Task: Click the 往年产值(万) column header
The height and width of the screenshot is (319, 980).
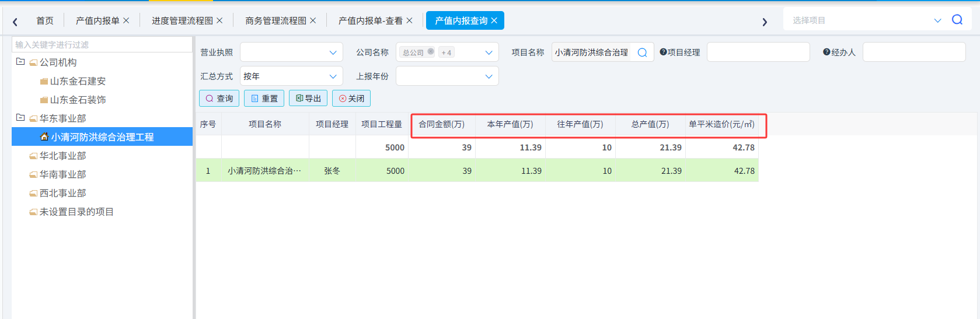Action: [x=580, y=124]
